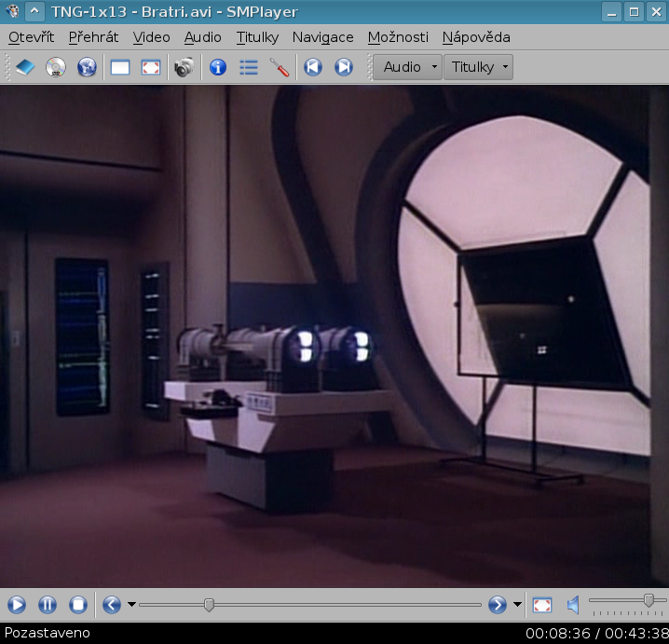Maximize the SMPlayer window

tap(634, 11)
